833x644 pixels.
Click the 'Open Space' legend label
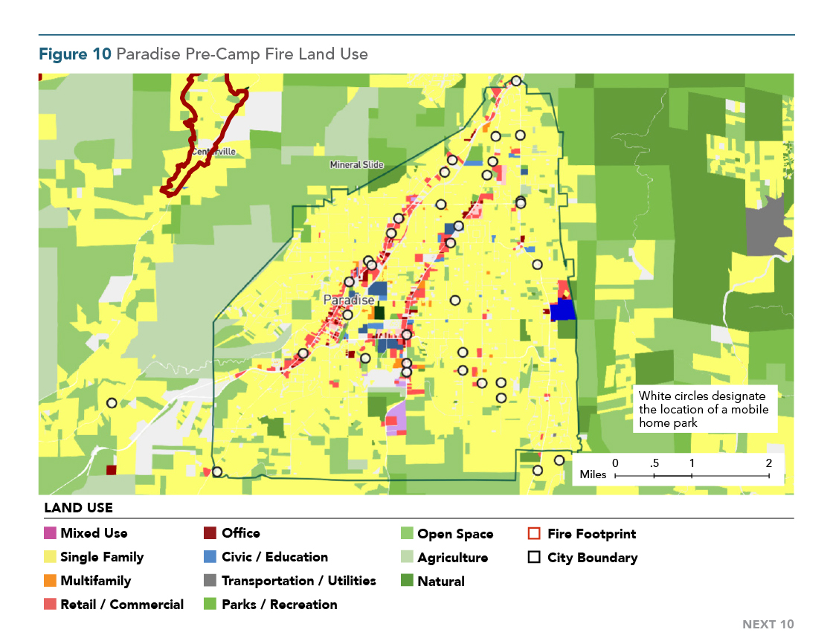[x=455, y=534]
